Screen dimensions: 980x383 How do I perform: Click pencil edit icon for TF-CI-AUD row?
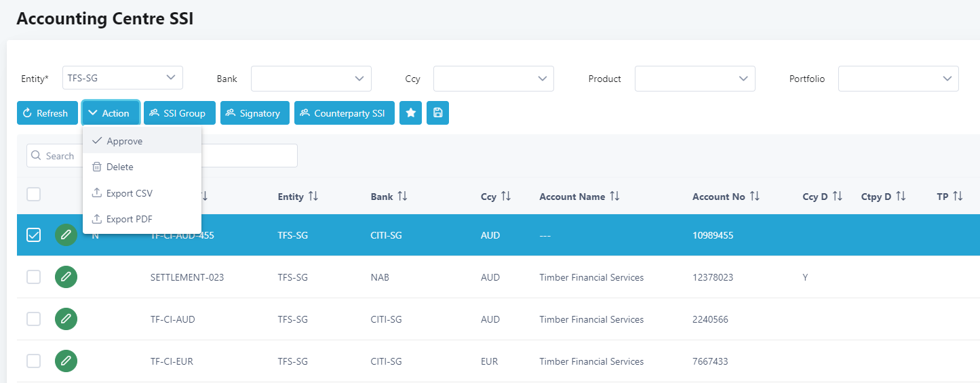click(x=66, y=319)
